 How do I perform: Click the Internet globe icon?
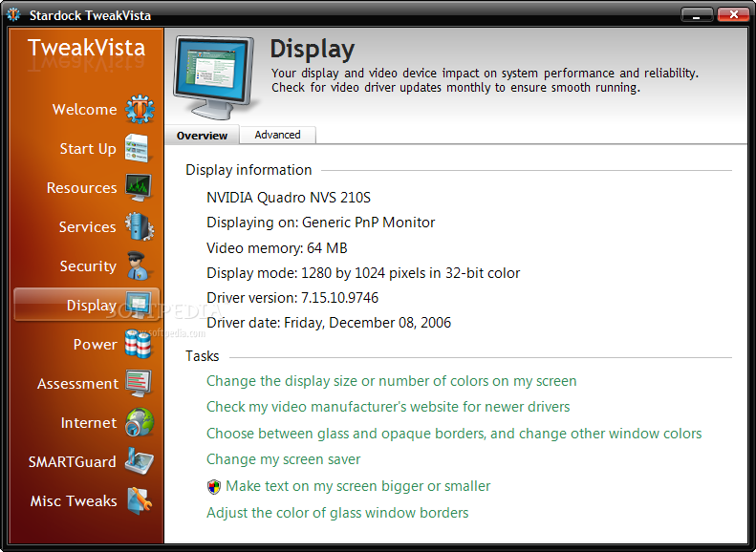pyautogui.click(x=140, y=422)
